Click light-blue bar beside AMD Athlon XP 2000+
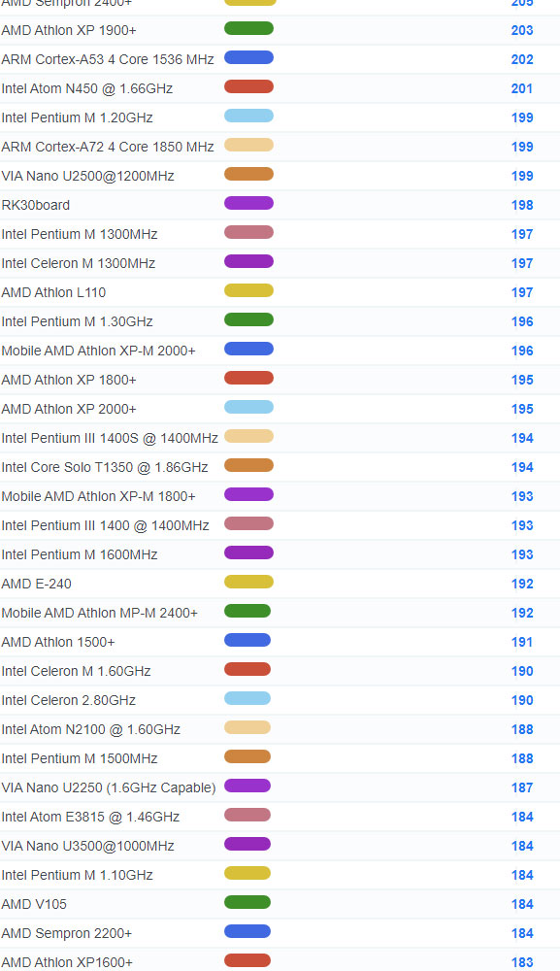Viewport: 560px width, 971px height. coord(248,406)
